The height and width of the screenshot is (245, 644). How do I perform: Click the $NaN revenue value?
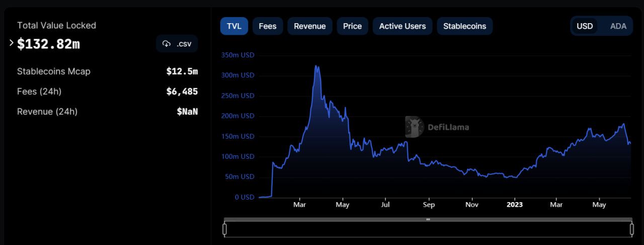pyautogui.click(x=187, y=112)
